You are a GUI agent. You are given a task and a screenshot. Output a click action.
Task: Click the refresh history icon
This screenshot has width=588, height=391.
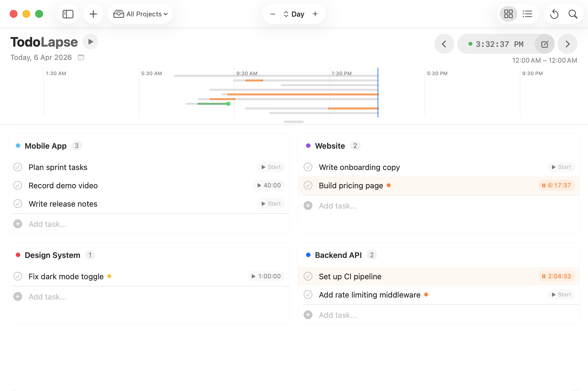tap(554, 14)
